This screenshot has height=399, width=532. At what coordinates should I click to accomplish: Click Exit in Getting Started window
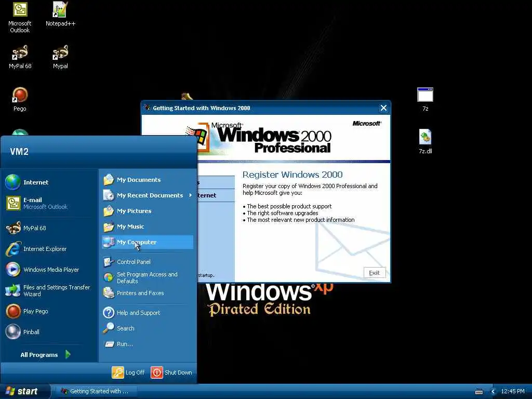click(x=375, y=273)
